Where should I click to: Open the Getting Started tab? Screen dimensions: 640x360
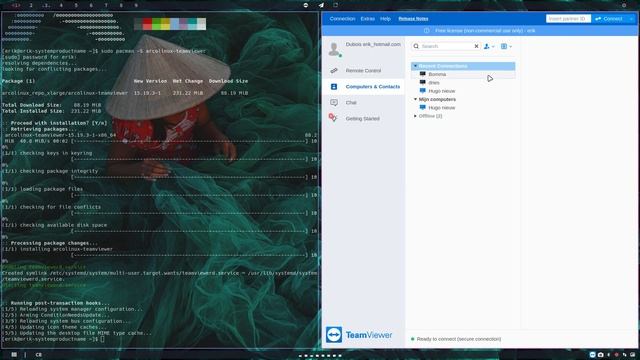pyautogui.click(x=363, y=118)
